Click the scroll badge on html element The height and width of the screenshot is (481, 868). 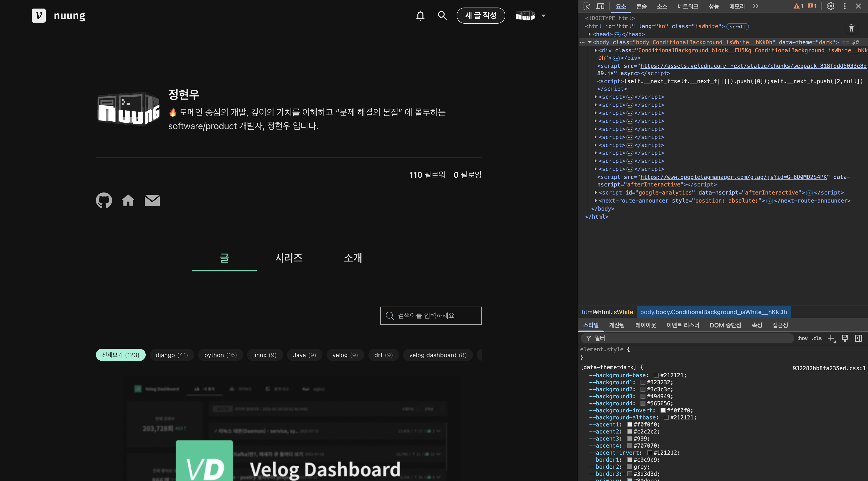738,27
